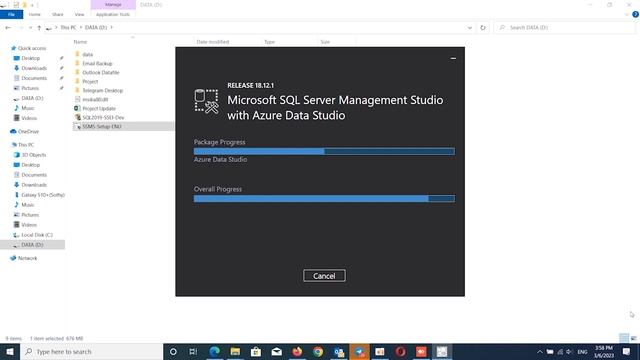Open the SSMS installer taskbar icon
Viewport: 640px width, 360px height.
pyautogui.click(x=442, y=351)
